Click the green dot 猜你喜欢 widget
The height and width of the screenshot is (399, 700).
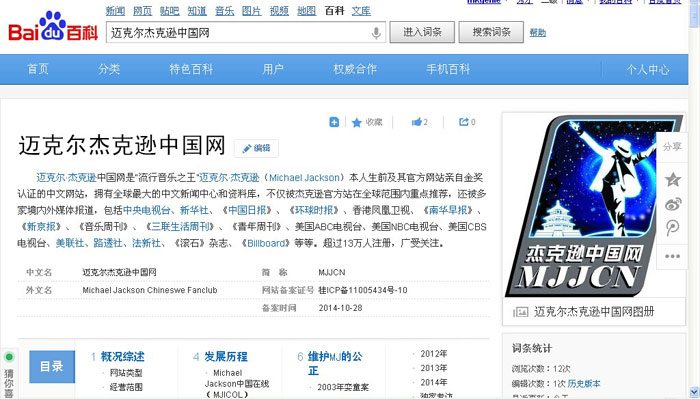(9, 357)
